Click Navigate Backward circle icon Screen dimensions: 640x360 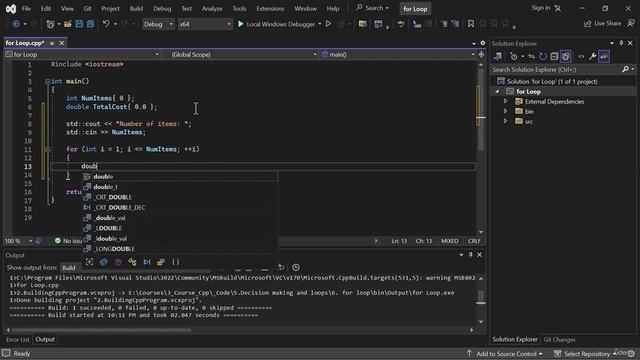pos(16,24)
